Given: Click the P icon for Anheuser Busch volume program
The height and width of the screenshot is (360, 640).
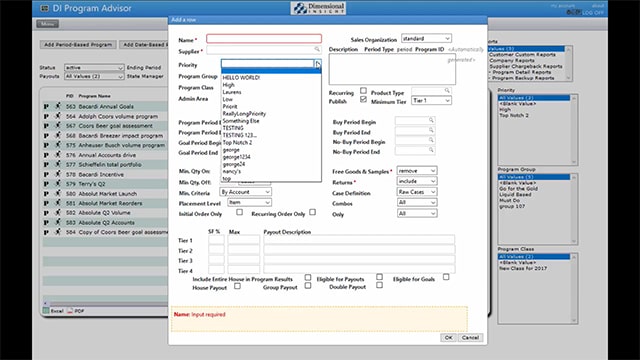Looking at the screenshot, I should pyautogui.click(x=46, y=145).
